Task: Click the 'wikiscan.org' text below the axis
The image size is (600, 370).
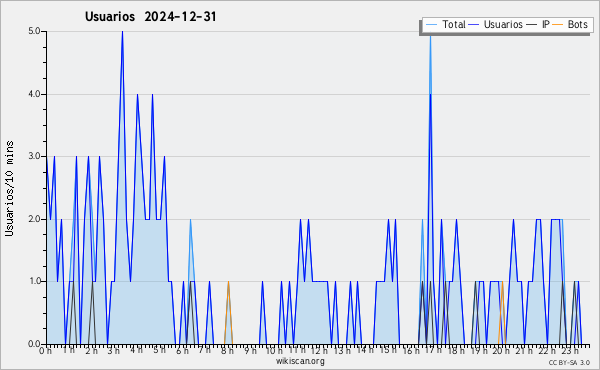Action: point(300,361)
